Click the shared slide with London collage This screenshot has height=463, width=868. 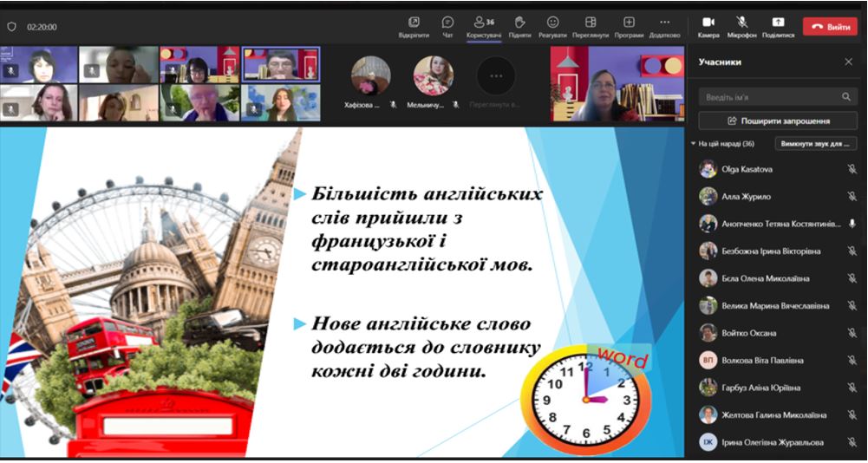343,292
